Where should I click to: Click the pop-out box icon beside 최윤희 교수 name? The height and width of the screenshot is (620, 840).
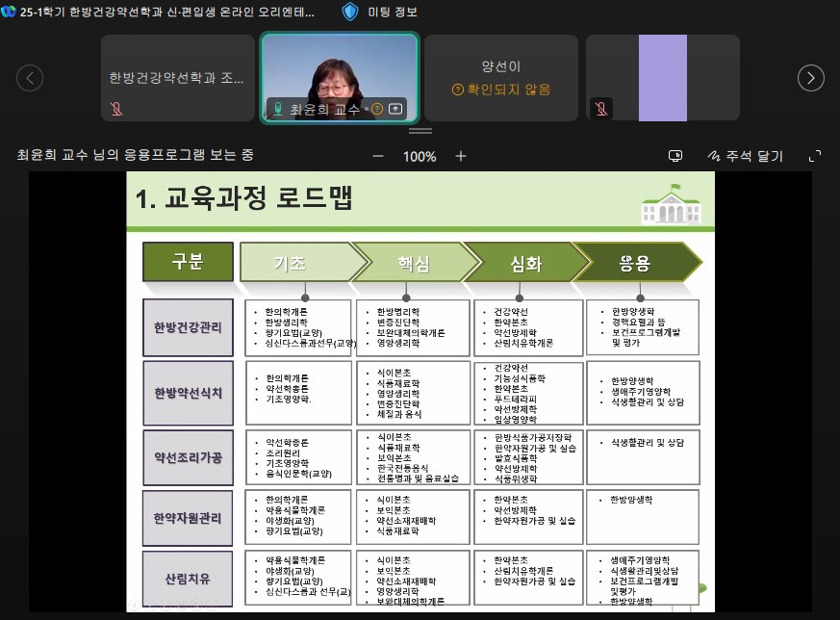(395, 109)
